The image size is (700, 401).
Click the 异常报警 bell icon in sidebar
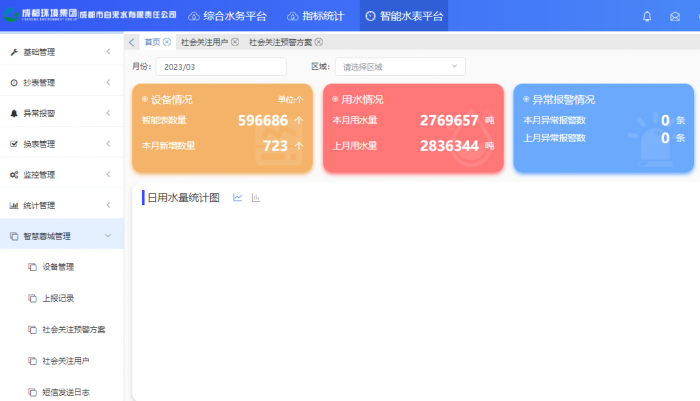click(14, 113)
